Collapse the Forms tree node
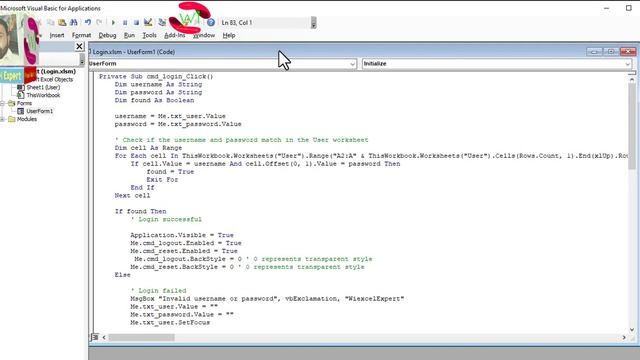 [x=2, y=103]
